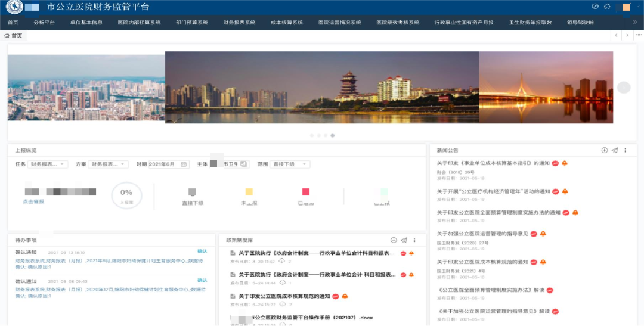The height and width of the screenshot is (326, 644).
Task: Advance the banner carousel with the right arrow
Action: [x=624, y=88]
